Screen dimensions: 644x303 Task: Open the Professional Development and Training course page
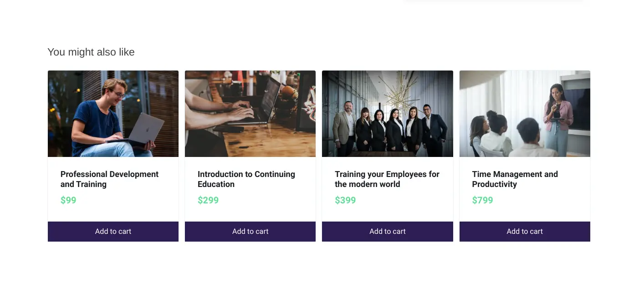tap(109, 179)
